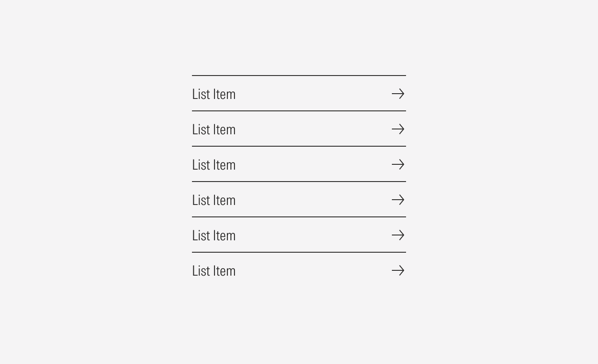Click the first row of the list
This screenshot has width=598, height=364.
point(299,94)
